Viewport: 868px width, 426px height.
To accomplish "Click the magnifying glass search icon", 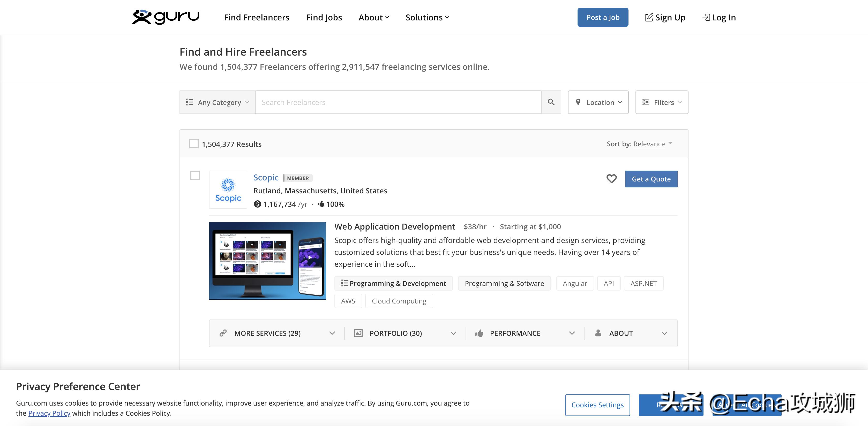I will (551, 102).
